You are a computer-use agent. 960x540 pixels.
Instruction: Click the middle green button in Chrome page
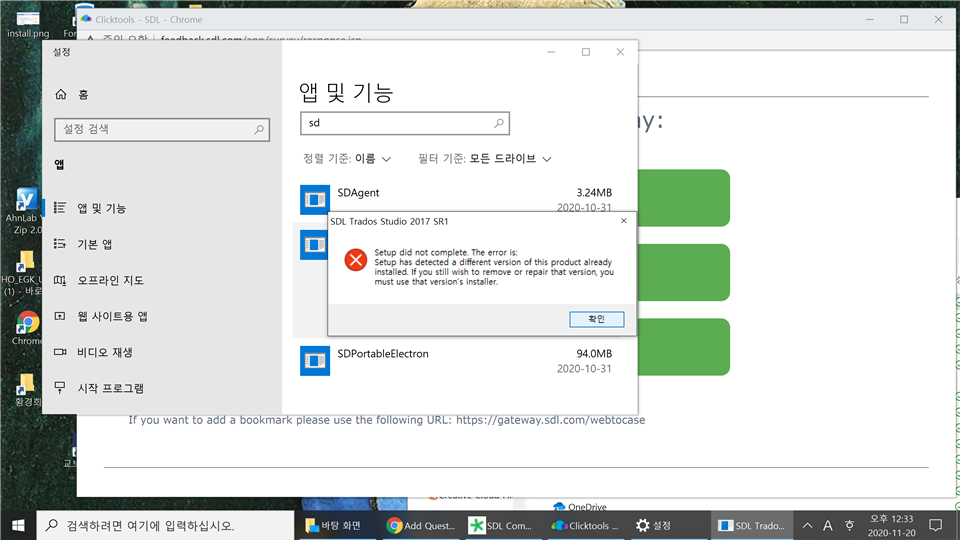pyautogui.click(x=684, y=272)
